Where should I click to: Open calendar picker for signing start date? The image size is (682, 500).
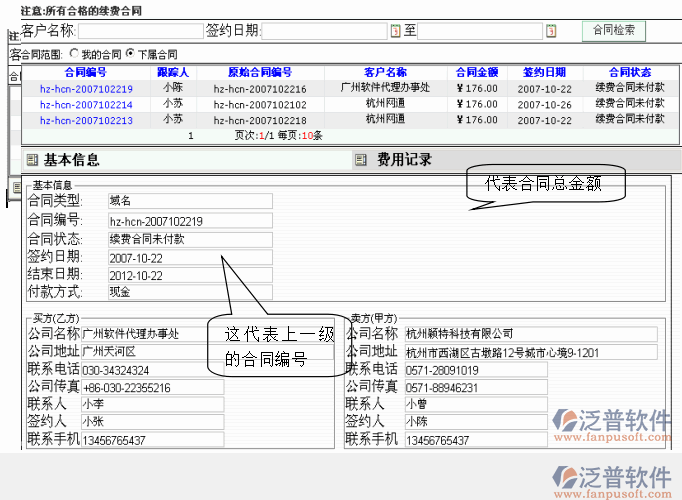tap(396, 32)
